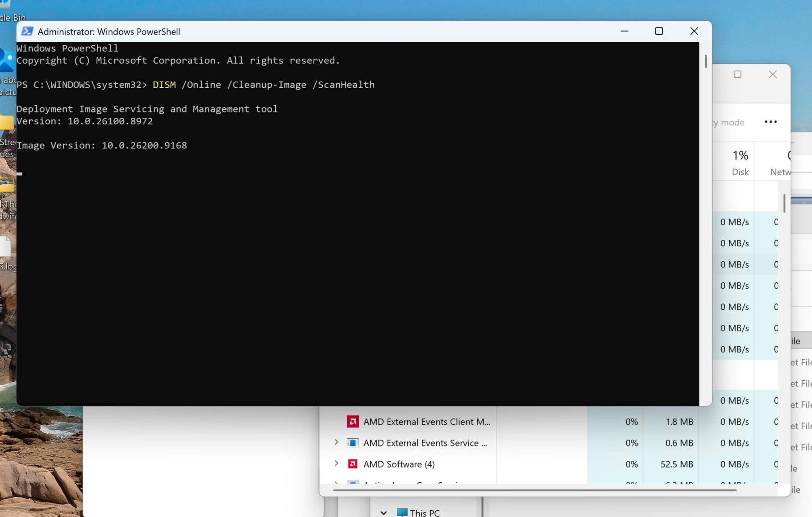
Task: Select AMD External Events Service icon
Action: [353, 443]
